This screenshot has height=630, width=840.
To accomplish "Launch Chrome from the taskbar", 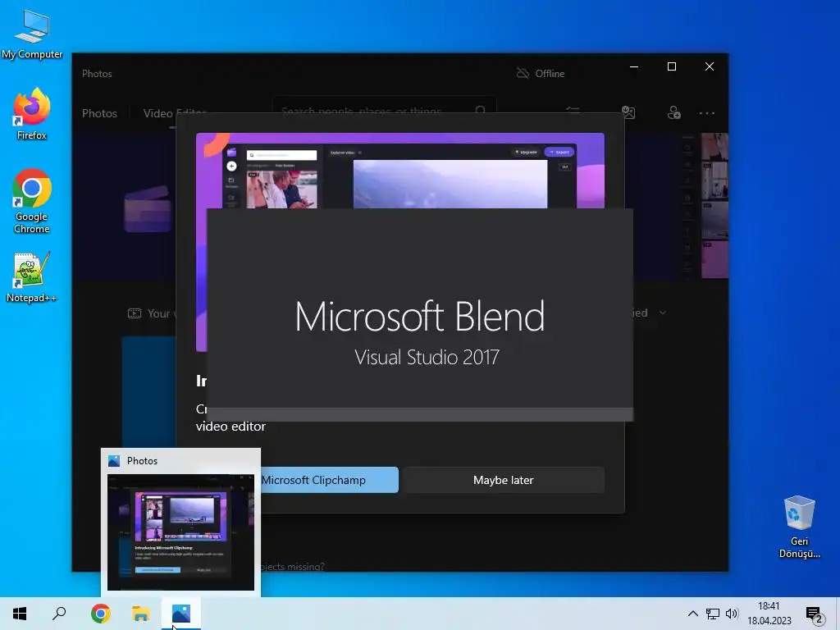I will (101, 614).
